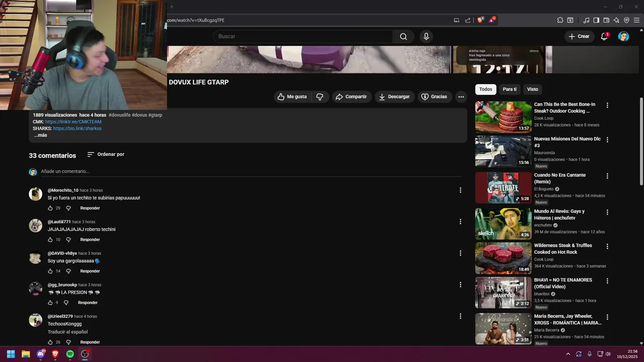The width and height of the screenshot is (644, 362).
Task: Select the Para ti filter chip
Action: point(510,89)
